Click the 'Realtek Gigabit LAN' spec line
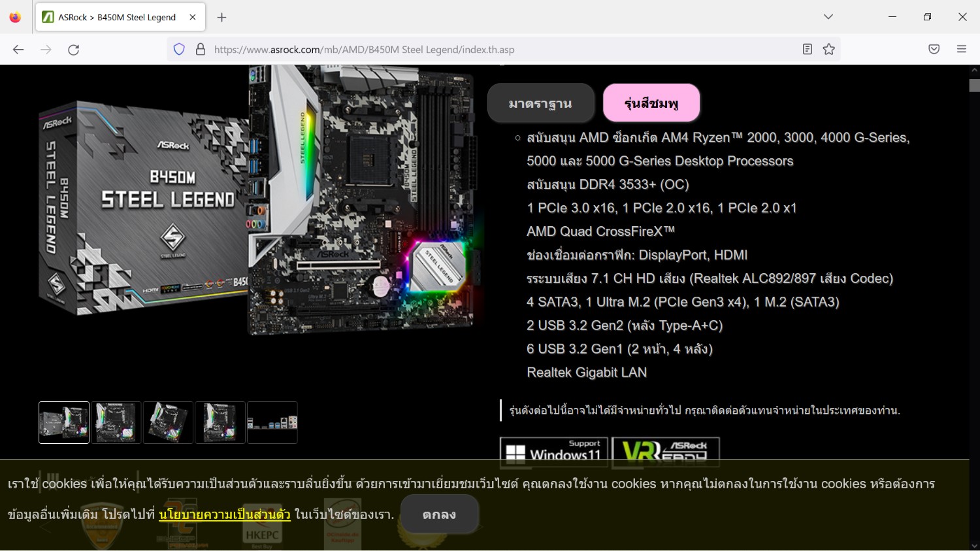 pos(587,373)
